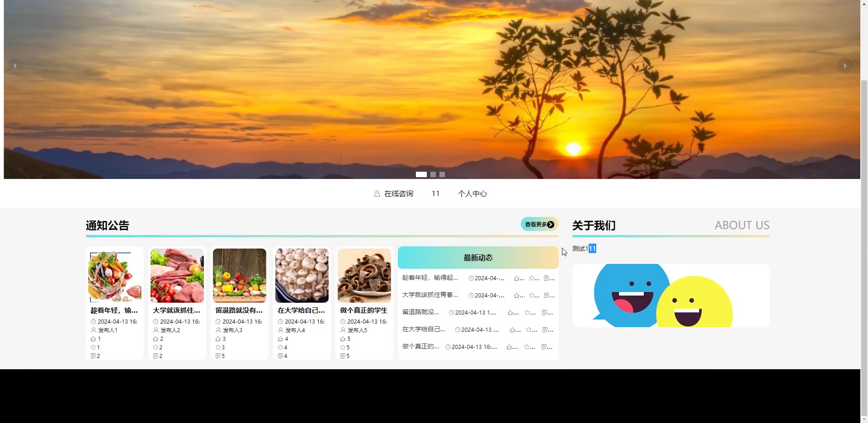The width and height of the screenshot is (868, 423).
Task: Click the 最新动态 header banner
Action: point(478,258)
